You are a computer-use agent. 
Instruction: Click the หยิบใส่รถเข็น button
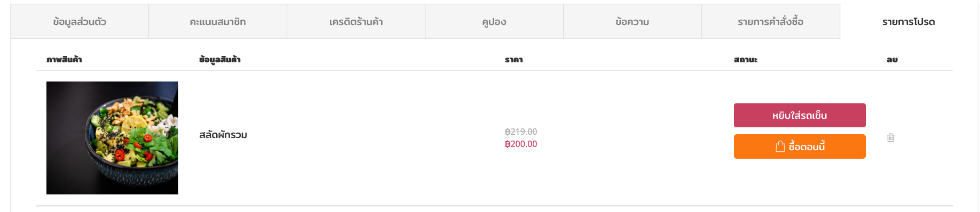pos(800,116)
